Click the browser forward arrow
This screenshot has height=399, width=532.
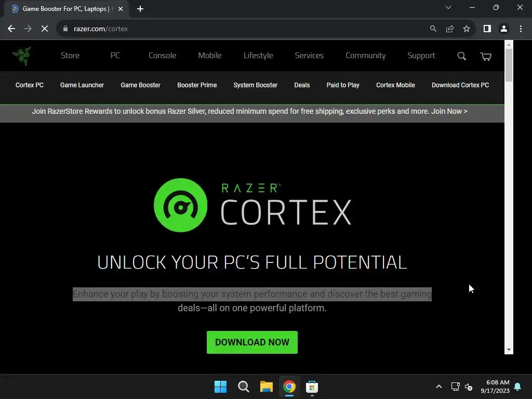[28, 29]
